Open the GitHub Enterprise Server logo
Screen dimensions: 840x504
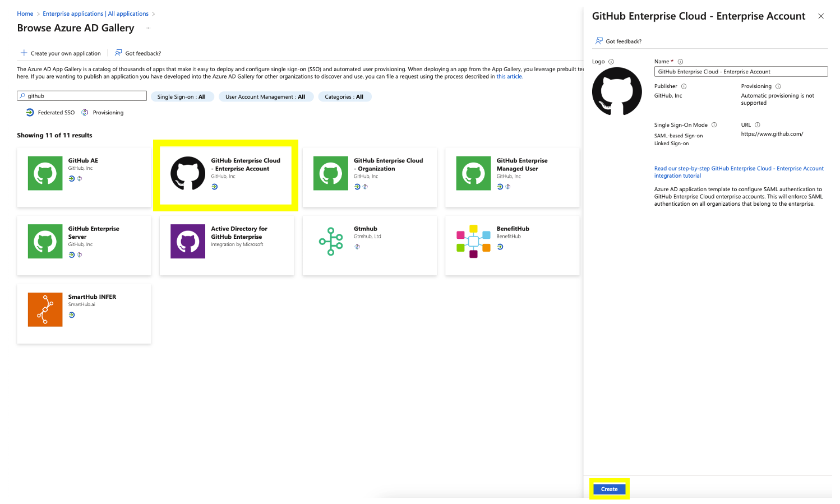tap(45, 242)
